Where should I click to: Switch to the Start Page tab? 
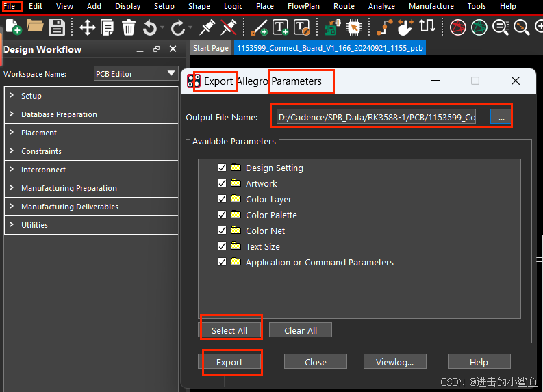tap(211, 48)
